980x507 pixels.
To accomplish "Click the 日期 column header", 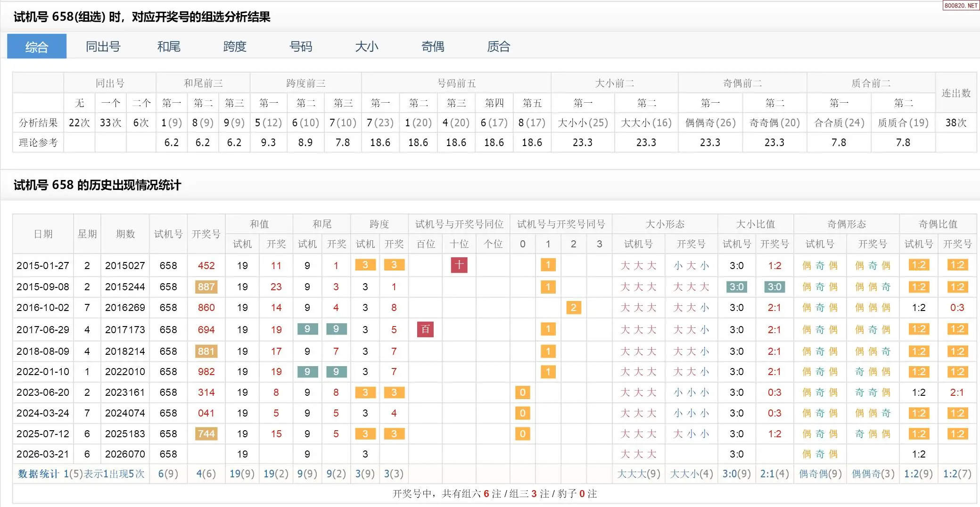I will click(x=43, y=234).
